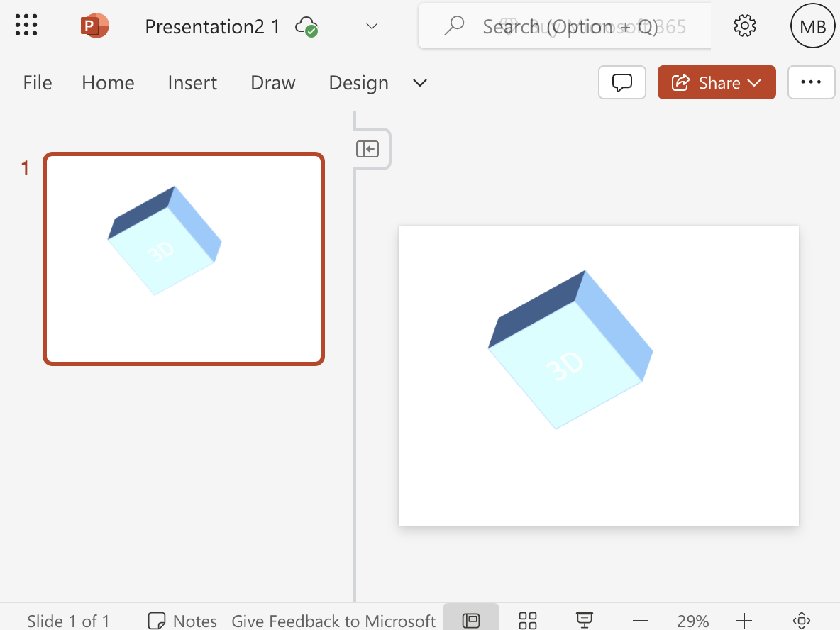Switch to the Insert tab
The height and width of the screenshot is (630, 840).
(192, 82)
